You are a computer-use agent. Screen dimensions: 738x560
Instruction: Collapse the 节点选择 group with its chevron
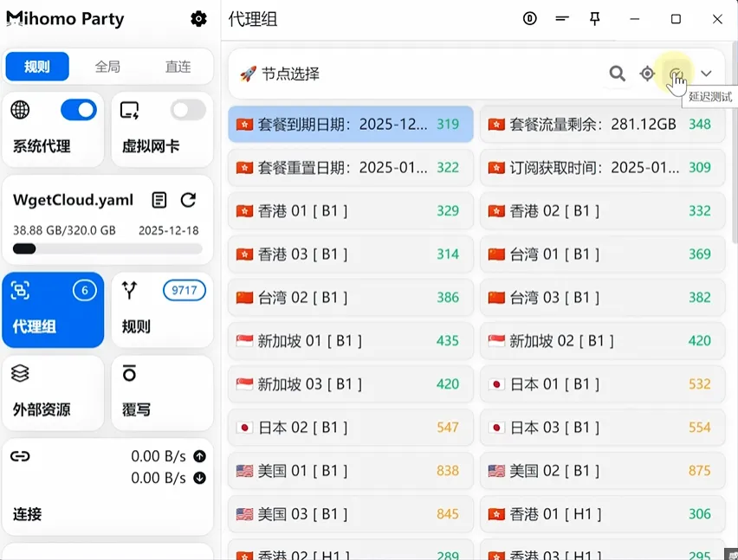(x=707, y=74)
